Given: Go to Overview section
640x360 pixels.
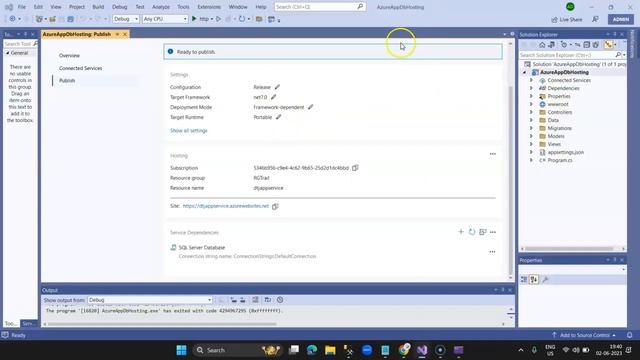Looking at the screenshot, I should pyautogui.click(x=69, y=56).
